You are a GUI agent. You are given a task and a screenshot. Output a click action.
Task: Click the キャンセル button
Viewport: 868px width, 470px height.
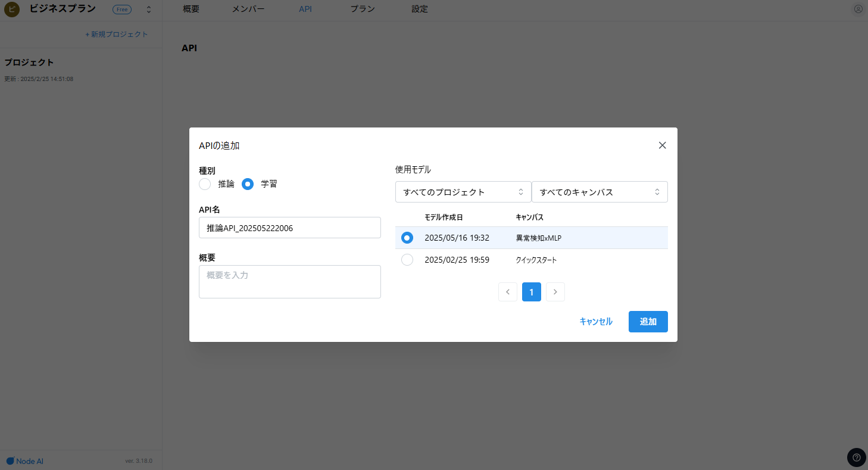[595, 322]
